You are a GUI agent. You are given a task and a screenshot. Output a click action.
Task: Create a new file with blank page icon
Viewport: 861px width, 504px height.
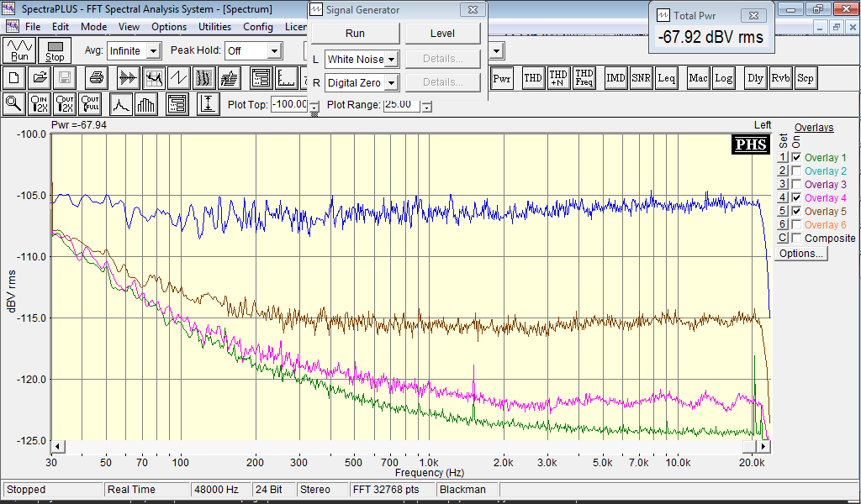[14, 78]
